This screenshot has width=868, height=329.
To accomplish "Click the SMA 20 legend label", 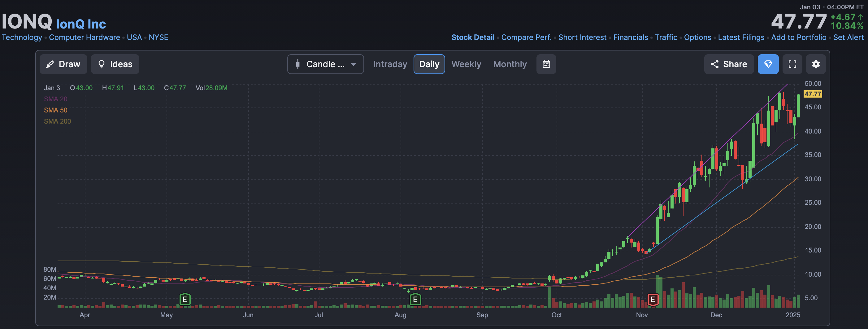I will 56,99.
